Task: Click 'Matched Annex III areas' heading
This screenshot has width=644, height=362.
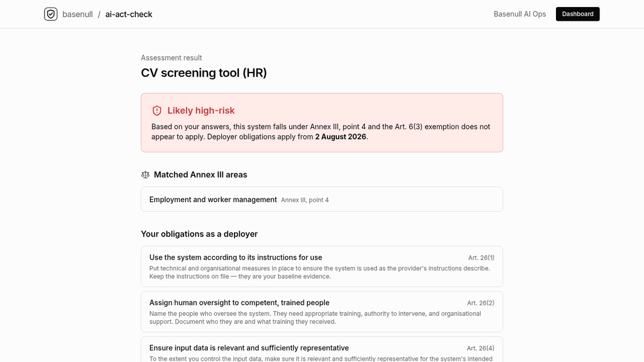Action: 200,175
